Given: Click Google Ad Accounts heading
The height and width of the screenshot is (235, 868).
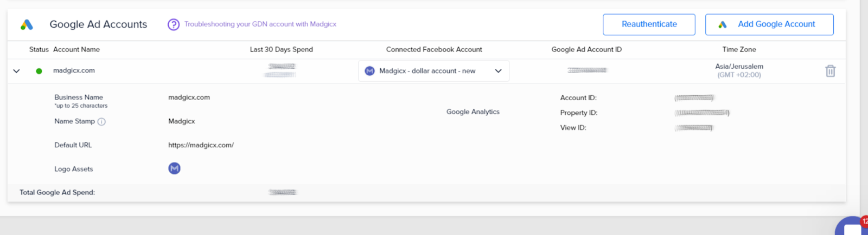Looking at the screenshot, I should 98,24.
